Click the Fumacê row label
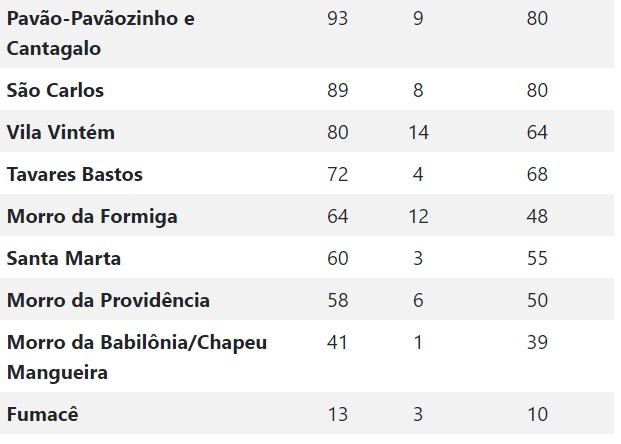The height and width of the screenshot is (444, 621). 42,415
